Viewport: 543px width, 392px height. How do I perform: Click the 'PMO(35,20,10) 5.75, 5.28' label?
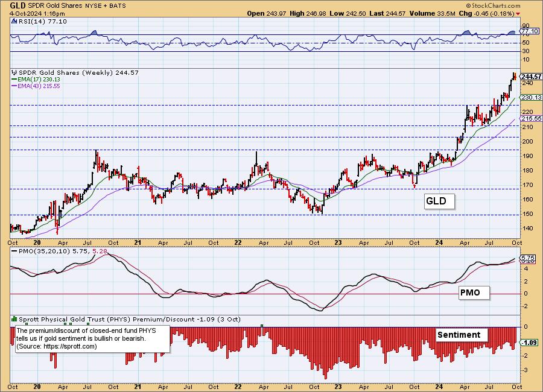63,251
